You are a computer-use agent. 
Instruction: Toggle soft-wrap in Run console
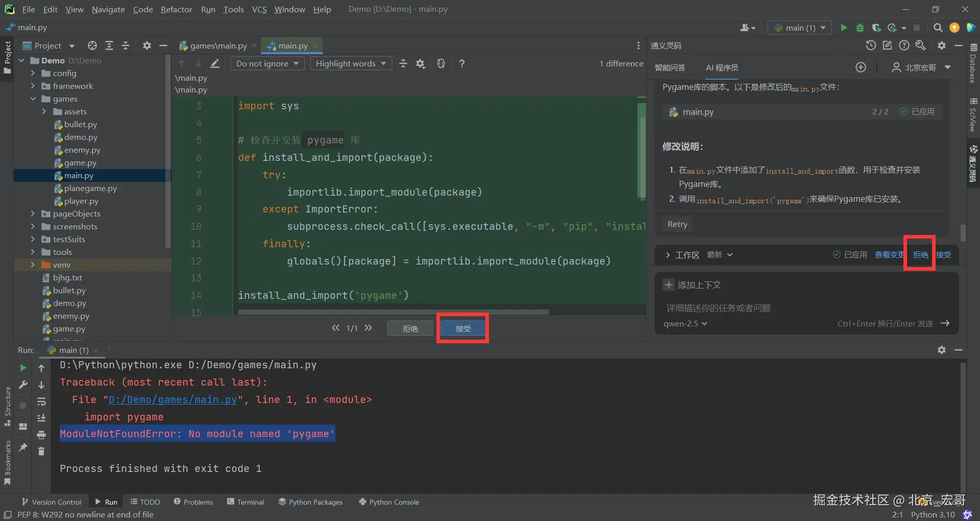41,401
